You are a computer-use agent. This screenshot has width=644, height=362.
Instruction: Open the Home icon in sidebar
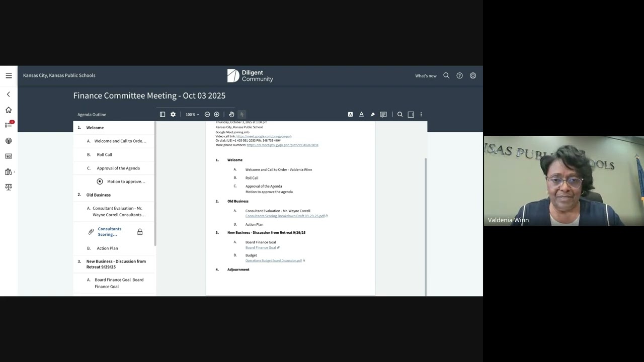click(x=9, y=110)
